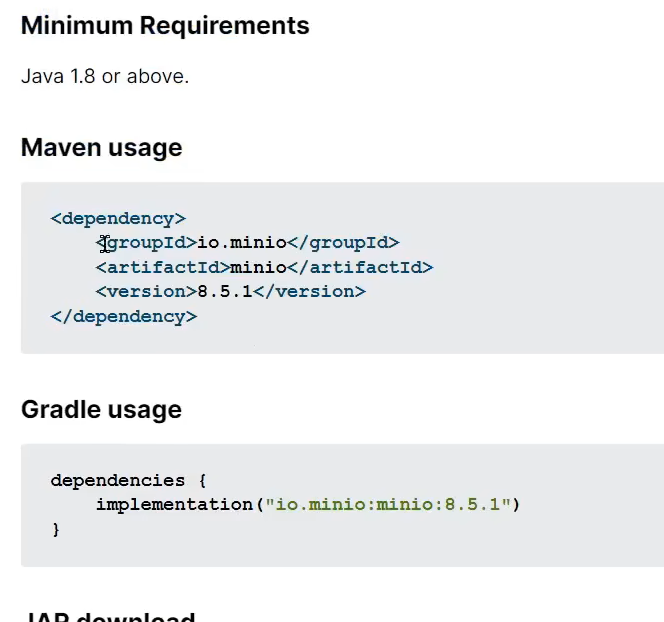Click the Minimum Requirements heading
The image size is (664, 622).
pyautogui.click(x=165, y=25)
